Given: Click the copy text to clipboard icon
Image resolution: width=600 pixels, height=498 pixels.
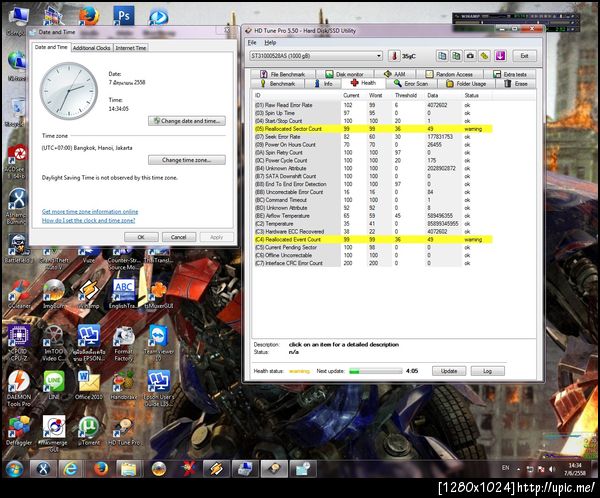Looking at the screenshot, I should click(442, 56).
